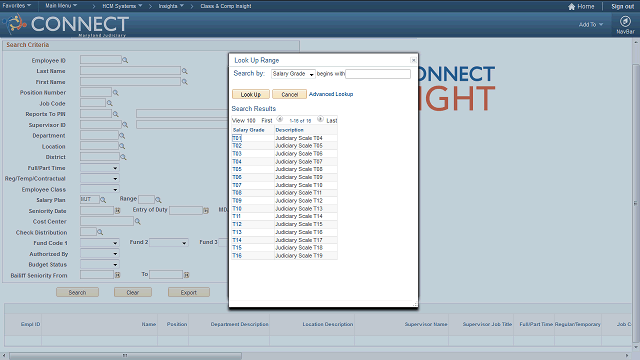Select salary grade T16
640x360 pixels.
tap(237, 256)
